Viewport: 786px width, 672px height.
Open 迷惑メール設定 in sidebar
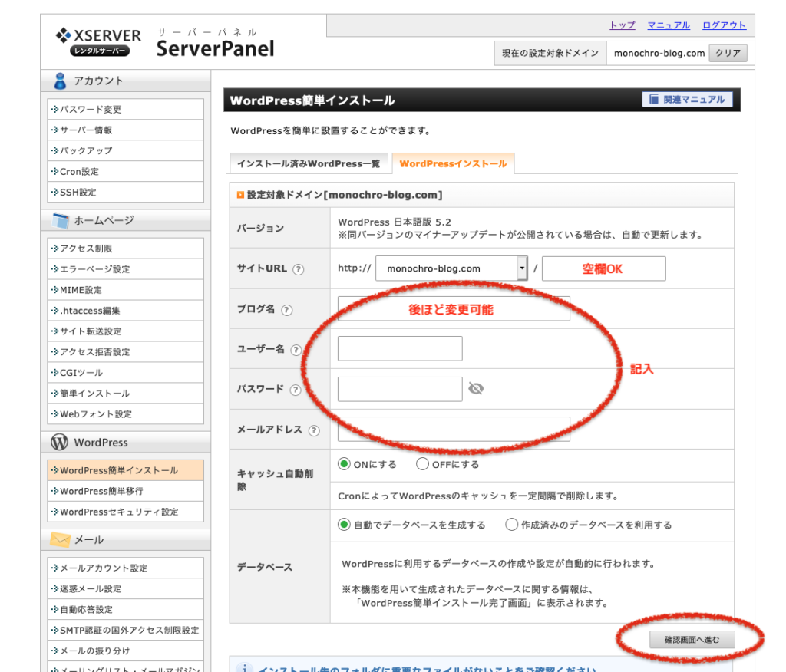click(x=125, y=589)
